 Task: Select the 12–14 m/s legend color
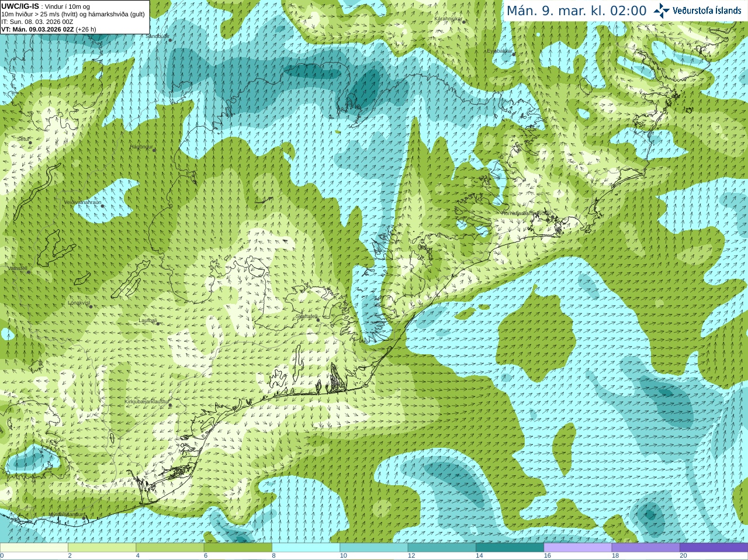pyautogui.click(x=441, y=548)
